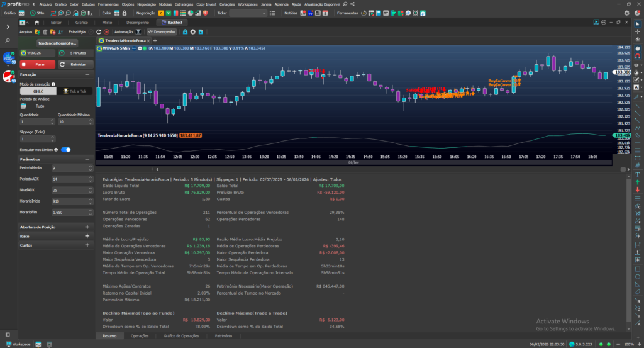
Task: Select the Tick a Tick execution mode
Action: tap(75, 91)
